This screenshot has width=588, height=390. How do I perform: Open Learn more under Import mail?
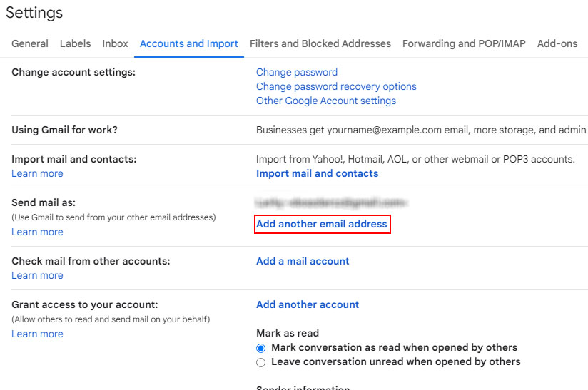(x=37, y=173)
